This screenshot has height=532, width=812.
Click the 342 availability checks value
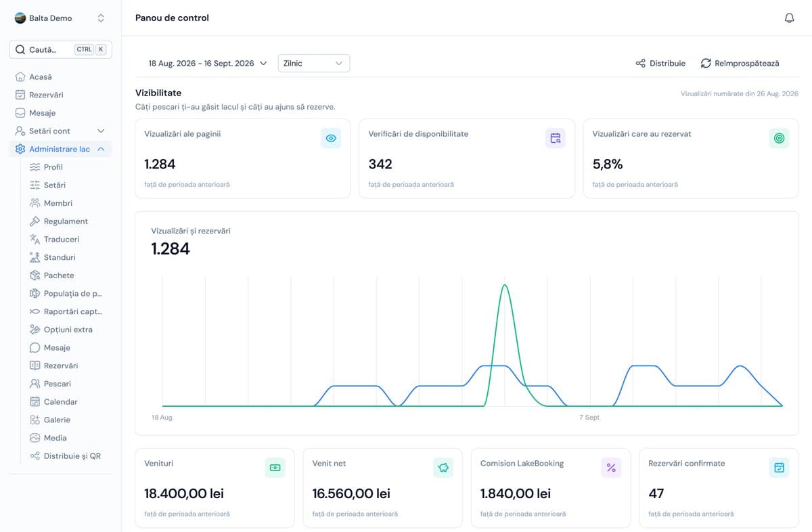380,164
